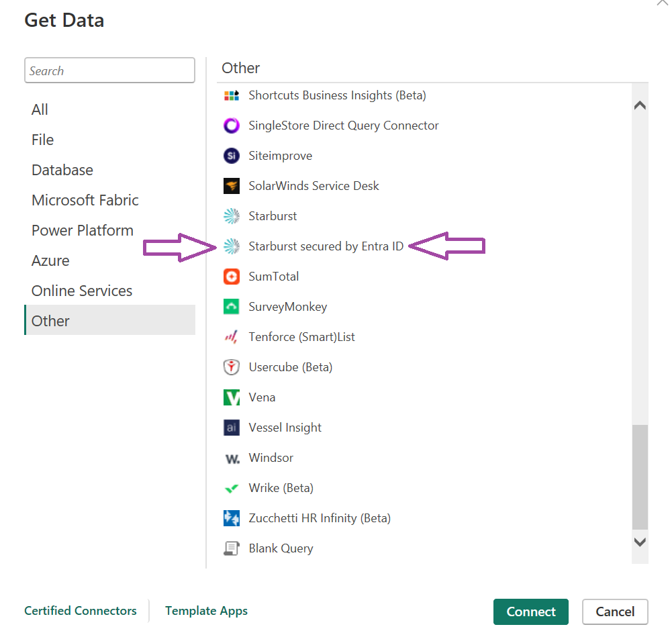The width and height of the screenshot is (672, 635).
Task: Click the Tenforce (Smart)List icon
Action: (232, 337)
